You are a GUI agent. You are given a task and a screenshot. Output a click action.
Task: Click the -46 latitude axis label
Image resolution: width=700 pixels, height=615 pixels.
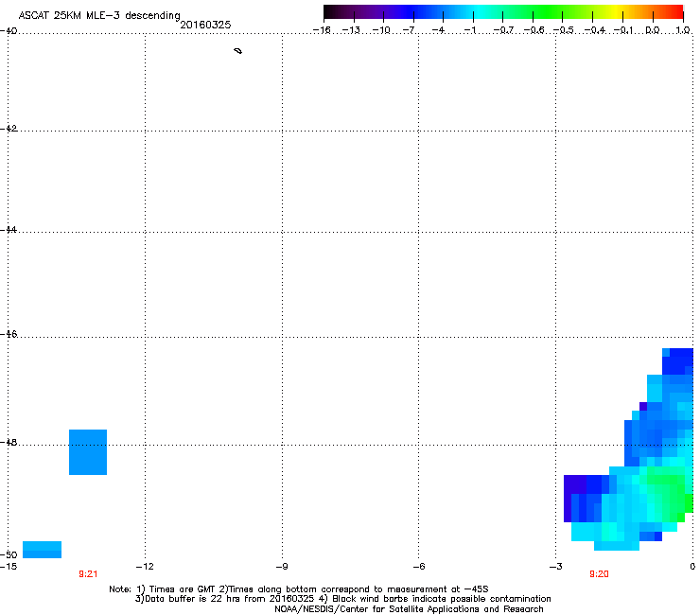coord(9,334)
